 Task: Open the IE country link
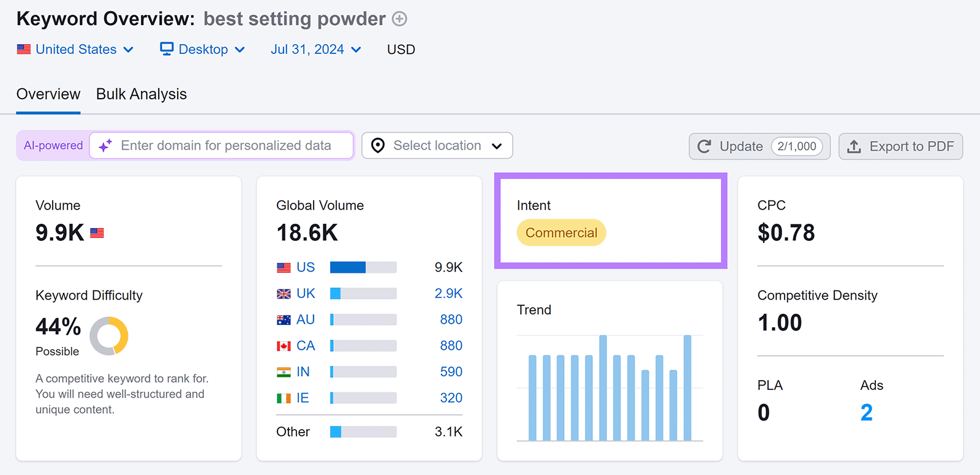coord(303,398)
